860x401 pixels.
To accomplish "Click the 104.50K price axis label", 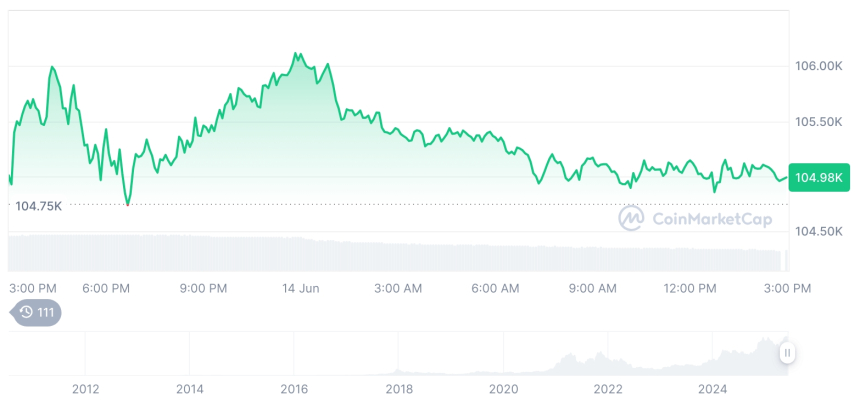I will click(x=819, y=231).
